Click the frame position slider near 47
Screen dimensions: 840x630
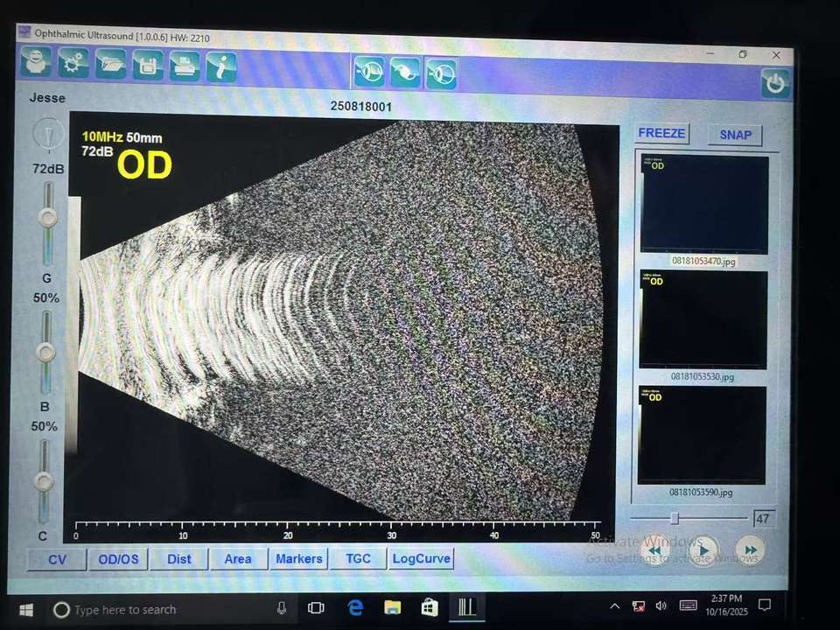pyautogui.click(x=675, y=518)
